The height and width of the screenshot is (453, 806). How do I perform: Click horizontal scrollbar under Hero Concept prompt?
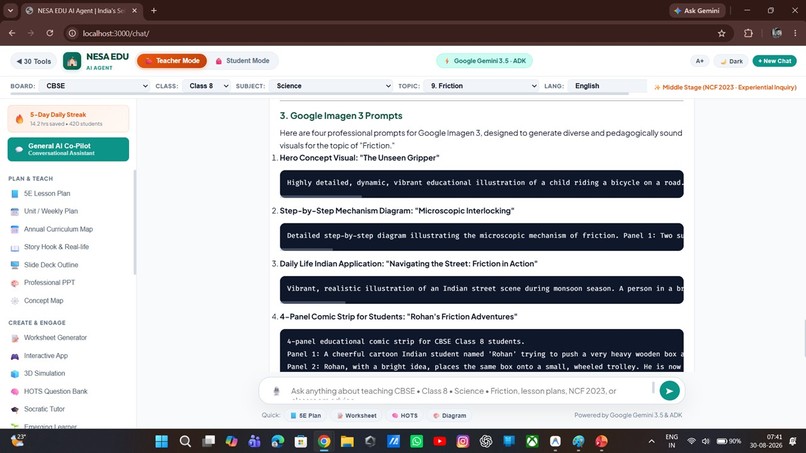pos(321,196)
